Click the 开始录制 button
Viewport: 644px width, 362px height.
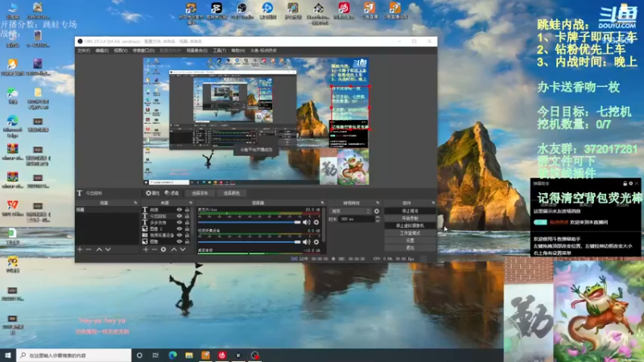(x=410, y=218)
